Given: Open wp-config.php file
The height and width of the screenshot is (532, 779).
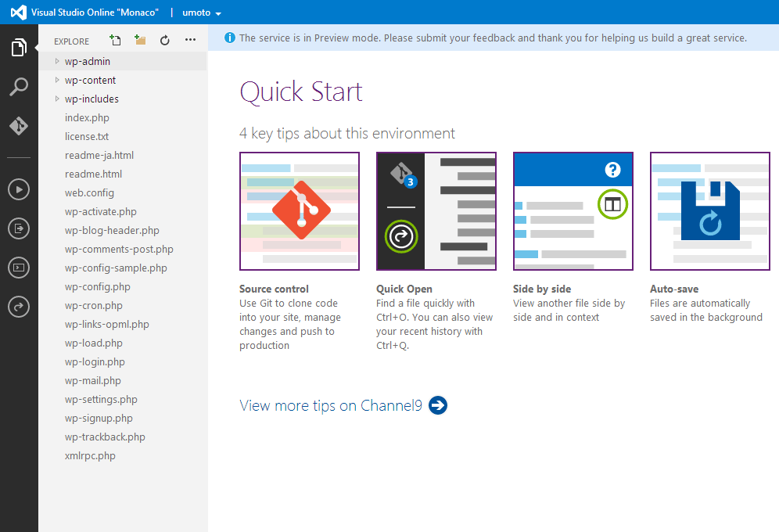Looking at the screenshot, I should [97, 286].
